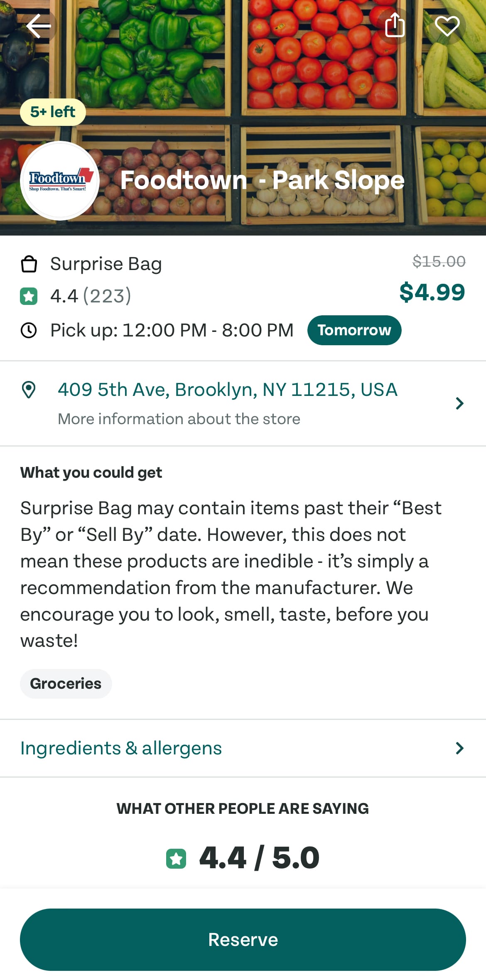The image size is (486, 980).
Task: Tap the Tomorrow pickup badge
Action: point(354,330)
